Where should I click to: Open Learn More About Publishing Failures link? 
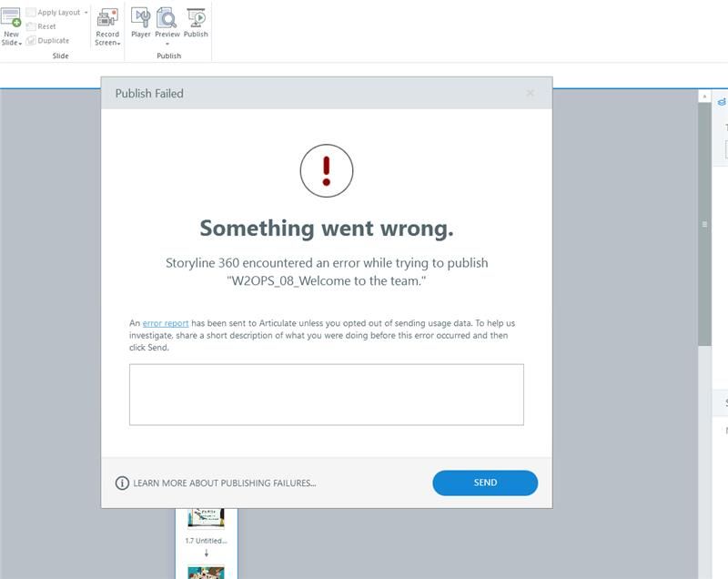[225, 483]
